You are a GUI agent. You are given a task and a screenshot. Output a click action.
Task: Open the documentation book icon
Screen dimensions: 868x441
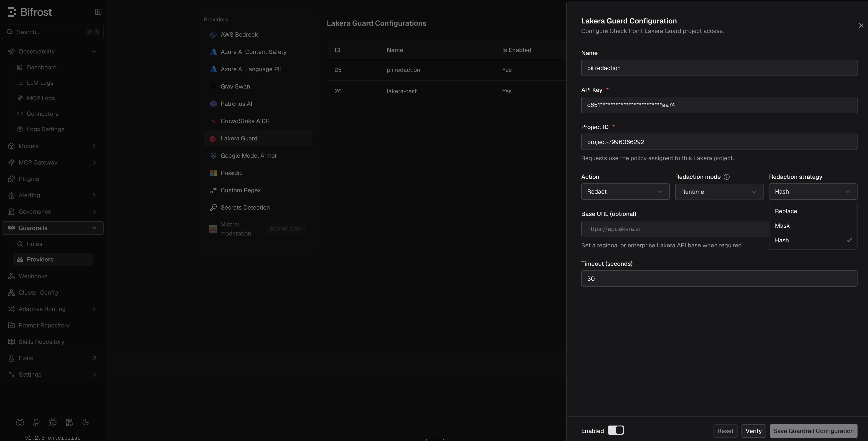69,422
